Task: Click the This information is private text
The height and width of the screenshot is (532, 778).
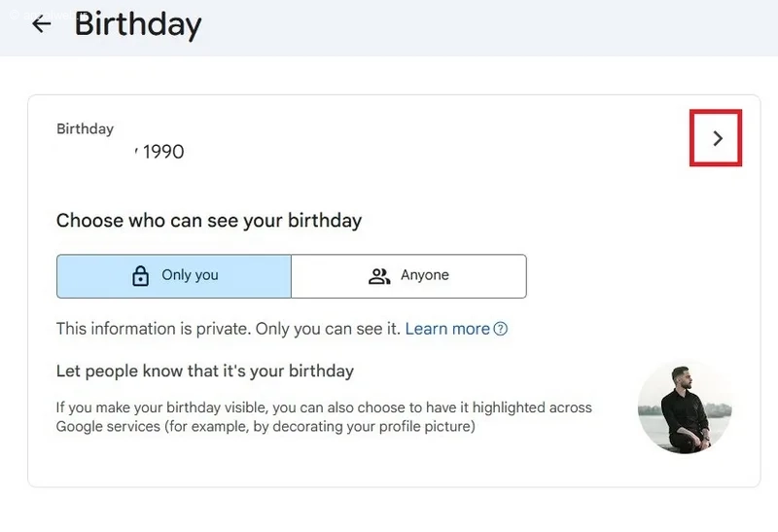Action: pos(154,329)
